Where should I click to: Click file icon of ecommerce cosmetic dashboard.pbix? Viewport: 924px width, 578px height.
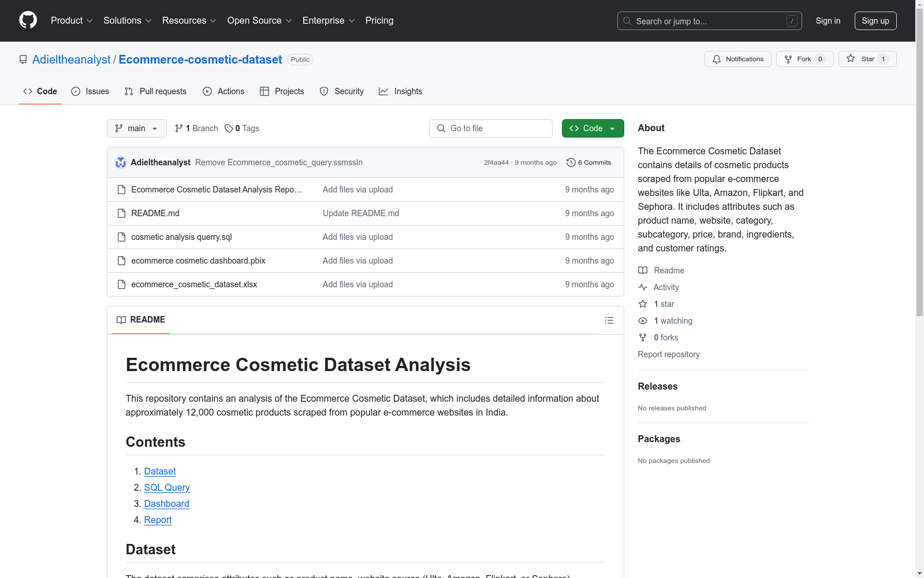121,261
